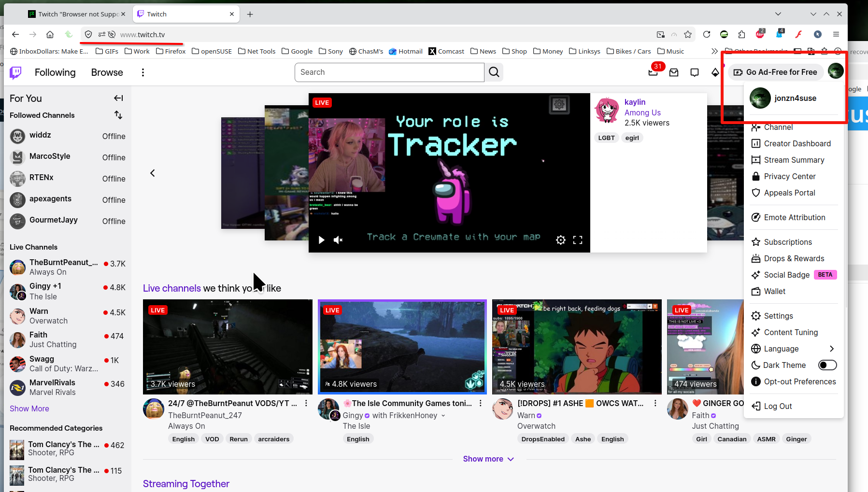Expand Show more live channels

click(x=488, y=459)
